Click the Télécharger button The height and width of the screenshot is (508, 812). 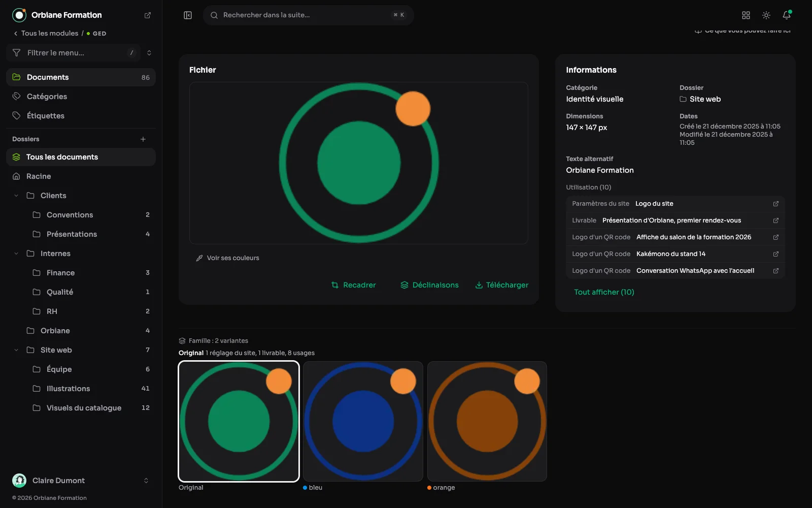(x=502, y=285)
